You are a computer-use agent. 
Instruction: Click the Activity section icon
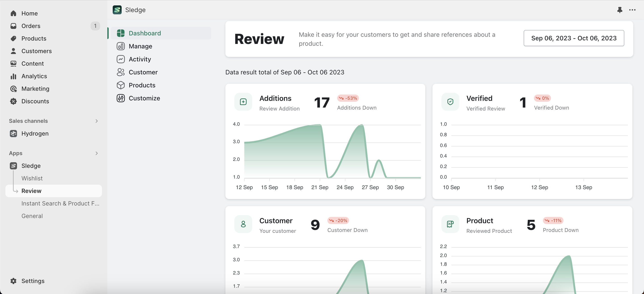120,59
